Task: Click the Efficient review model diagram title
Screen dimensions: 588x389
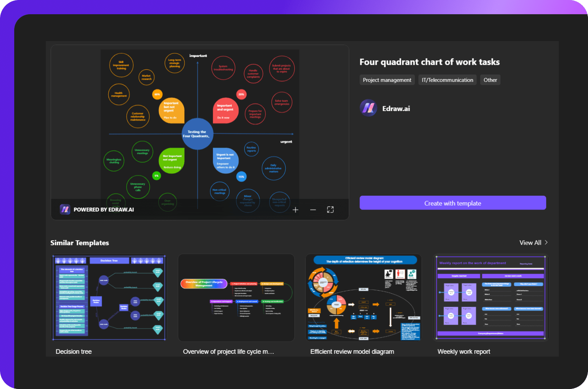Action: click(352, 351)
